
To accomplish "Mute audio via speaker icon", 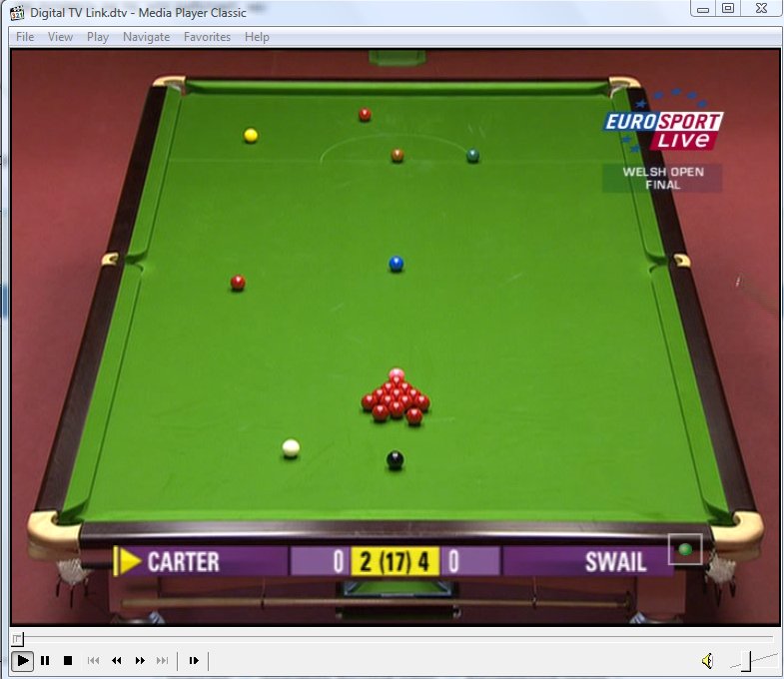I will [x=707, y=661].
